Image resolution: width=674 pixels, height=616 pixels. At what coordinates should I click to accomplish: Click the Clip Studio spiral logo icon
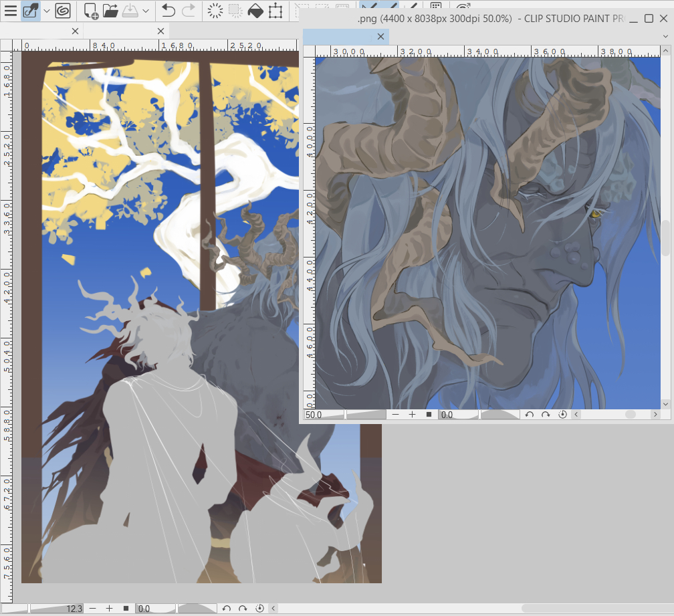point(63,11)
